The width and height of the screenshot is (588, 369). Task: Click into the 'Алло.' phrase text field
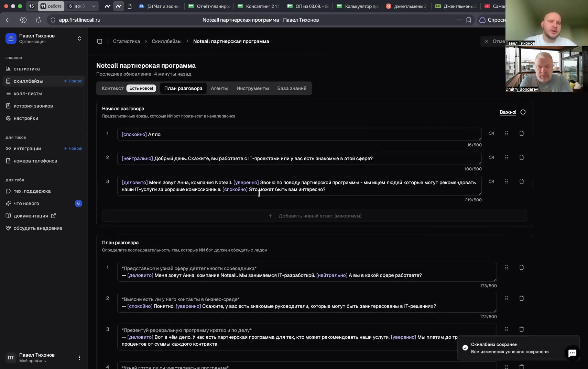point(299,134)
